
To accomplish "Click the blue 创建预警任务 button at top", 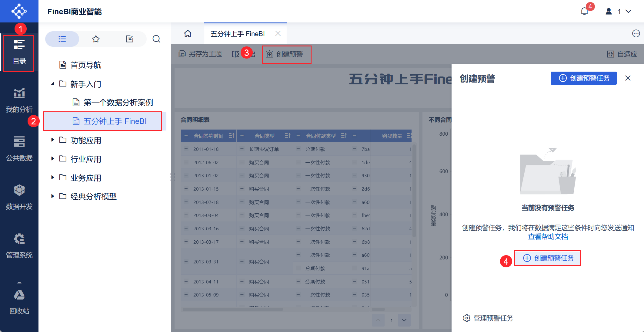I will (583, 78).
